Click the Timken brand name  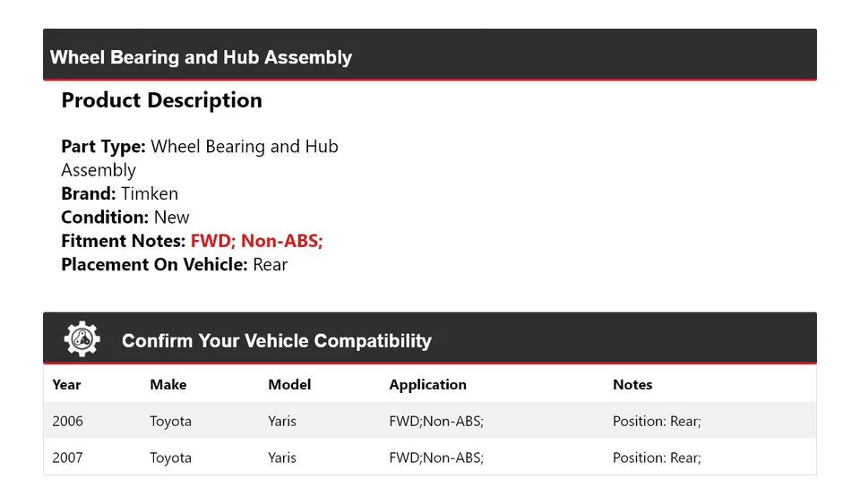[x=150, y=193]
